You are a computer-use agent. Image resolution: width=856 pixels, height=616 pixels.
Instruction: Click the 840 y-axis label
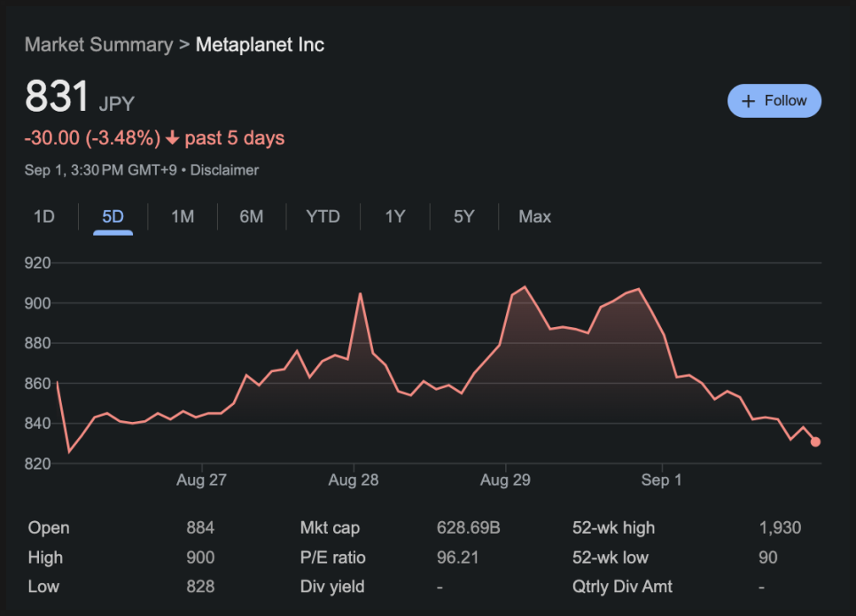tap(38, 424)
